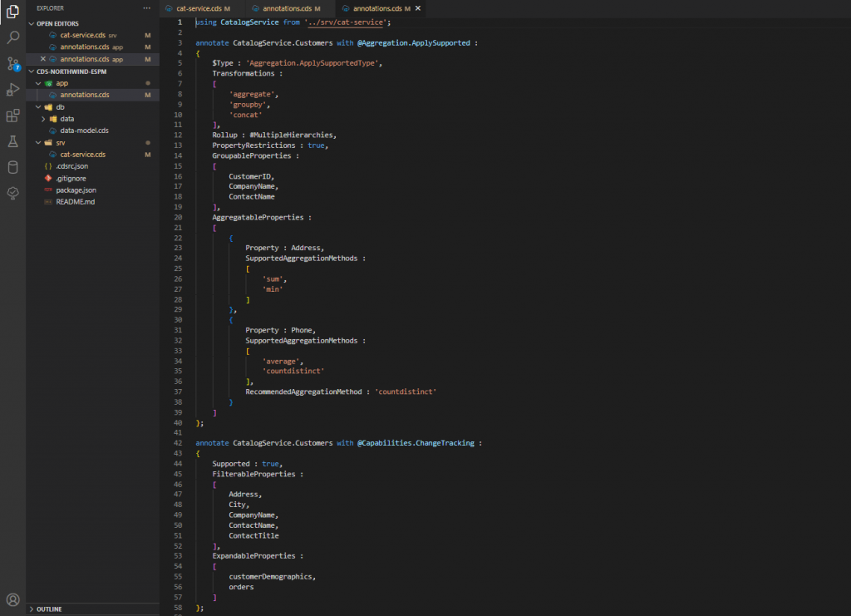Click the ContactTitle filterable property

[x=253, y=535]
